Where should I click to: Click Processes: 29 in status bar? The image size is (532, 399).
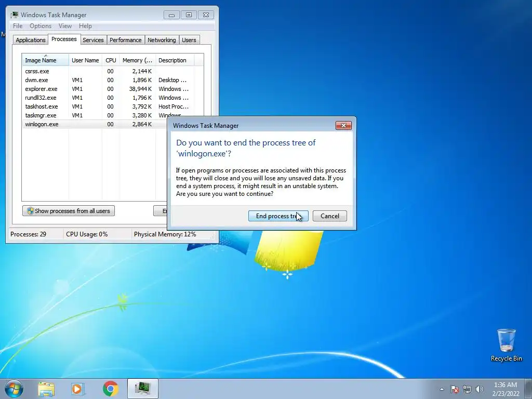coord(28,234)
